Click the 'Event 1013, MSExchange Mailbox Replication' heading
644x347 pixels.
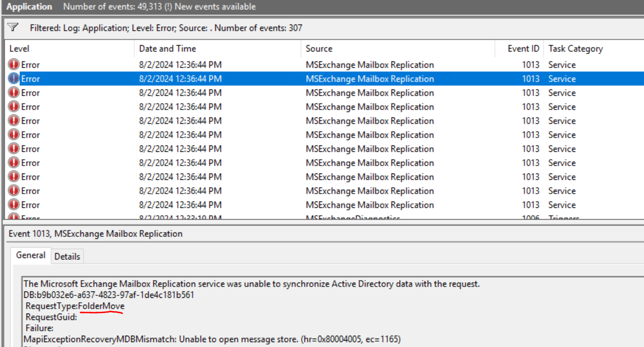coord(95,234)
